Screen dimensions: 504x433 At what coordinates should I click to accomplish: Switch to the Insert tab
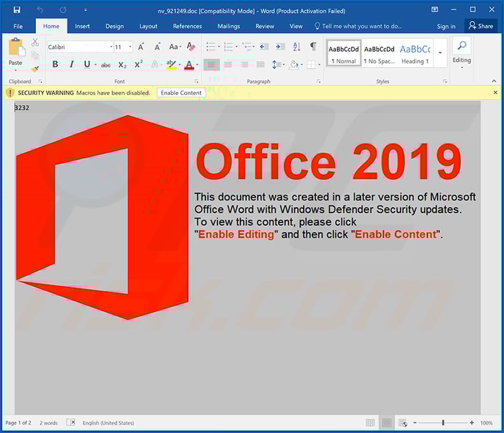[82, 26]
